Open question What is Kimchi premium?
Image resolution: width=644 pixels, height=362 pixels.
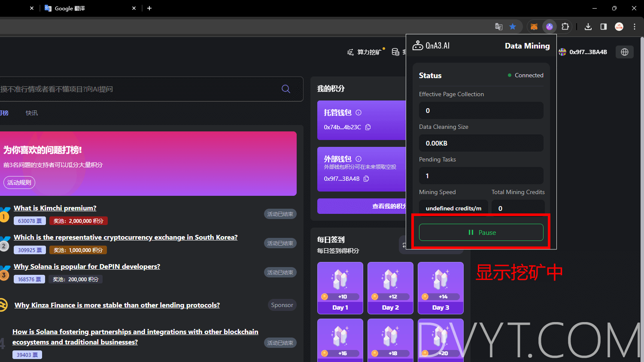pyautogui.click(x=55, y=208)
